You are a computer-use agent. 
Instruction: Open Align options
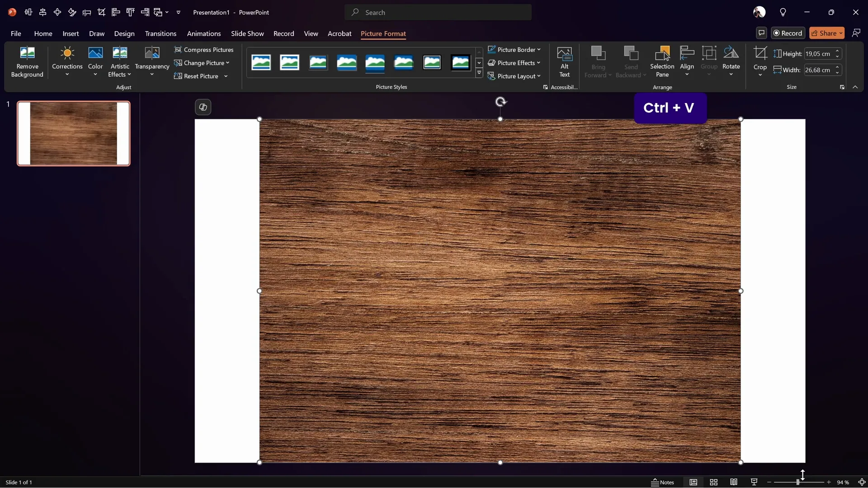[687, 62]
